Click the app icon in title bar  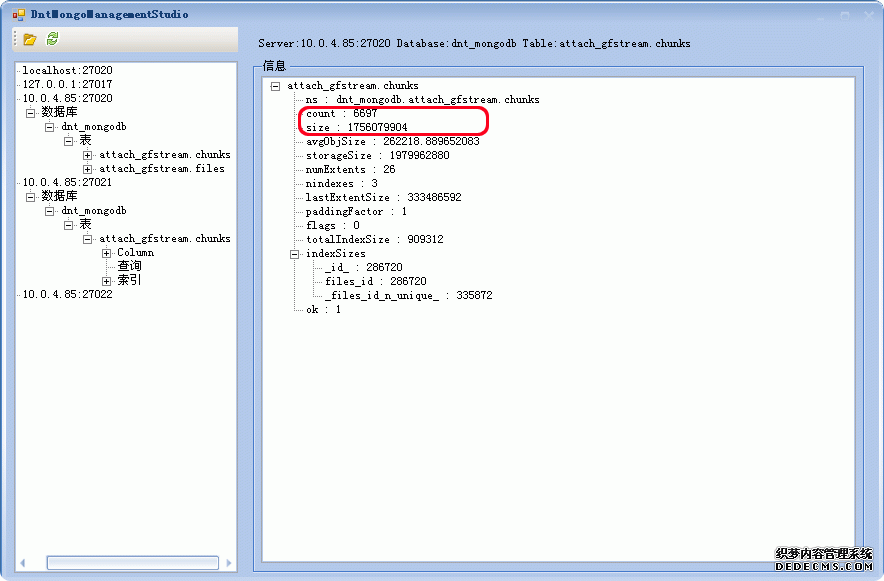18,15
